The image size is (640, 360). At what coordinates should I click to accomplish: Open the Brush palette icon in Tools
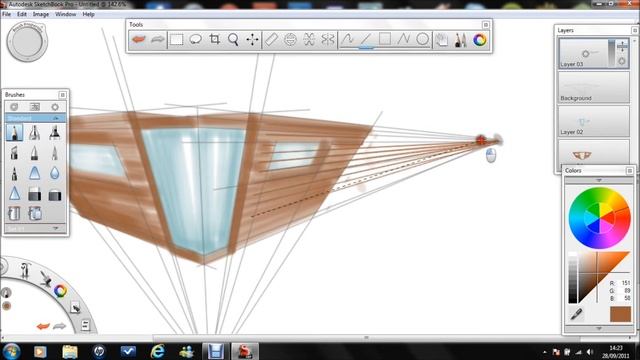(x=461, y=40)
